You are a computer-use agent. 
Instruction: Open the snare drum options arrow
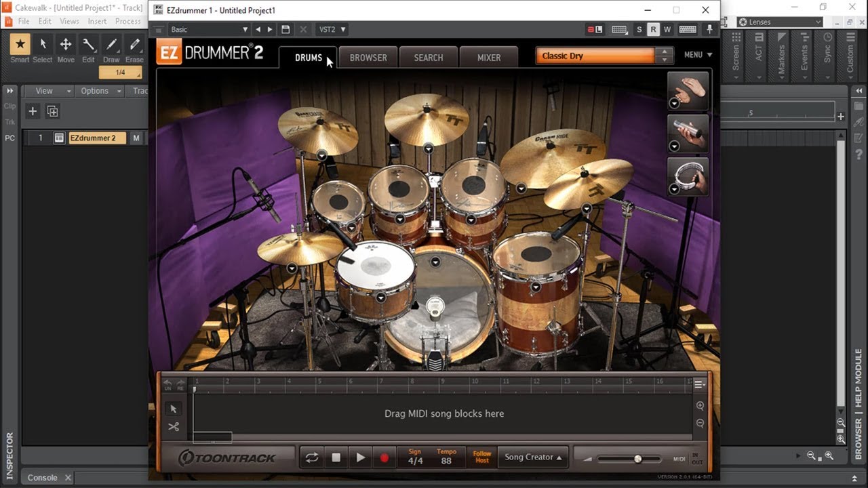point(380,297)
